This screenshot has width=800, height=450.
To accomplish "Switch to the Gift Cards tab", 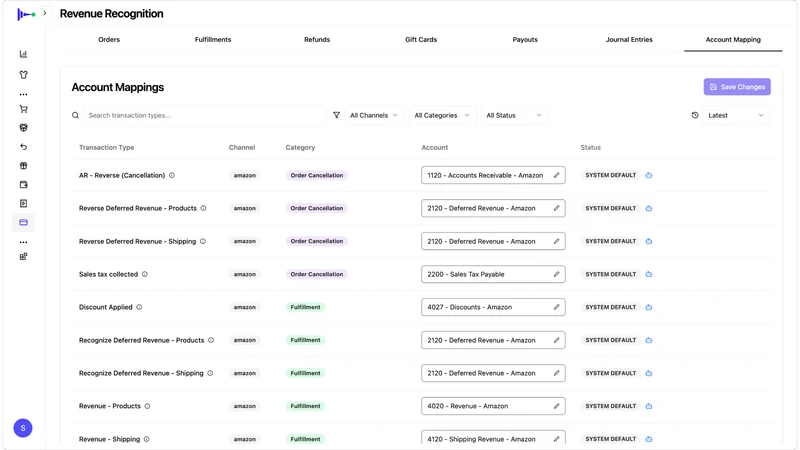I will pyautogui.click(x=421, y=39).
